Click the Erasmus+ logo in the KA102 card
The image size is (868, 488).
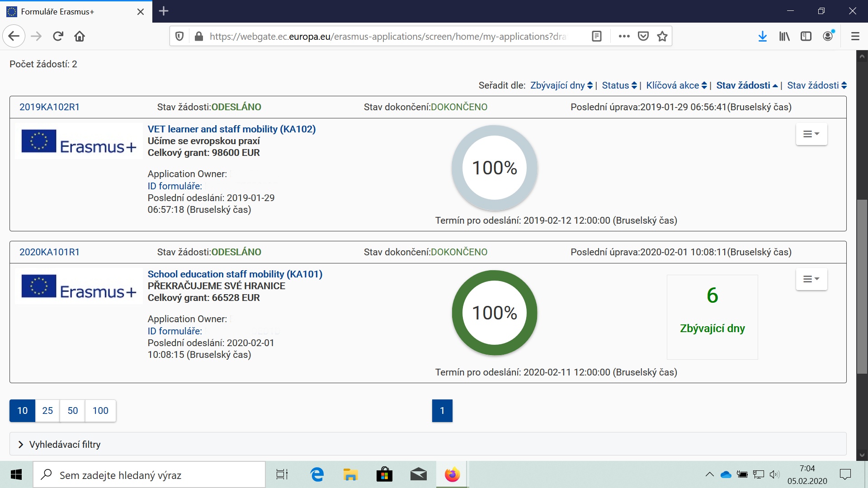tap(79, 141)
